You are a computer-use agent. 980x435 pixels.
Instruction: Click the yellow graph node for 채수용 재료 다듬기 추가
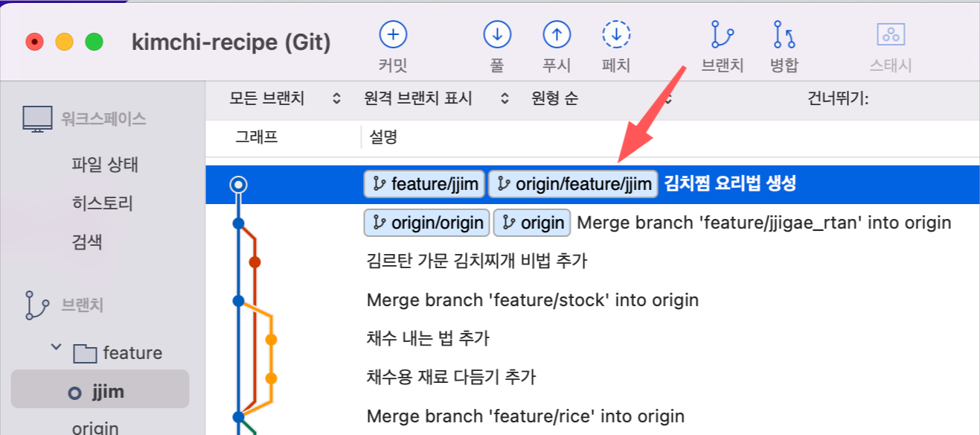click(271, 378)
